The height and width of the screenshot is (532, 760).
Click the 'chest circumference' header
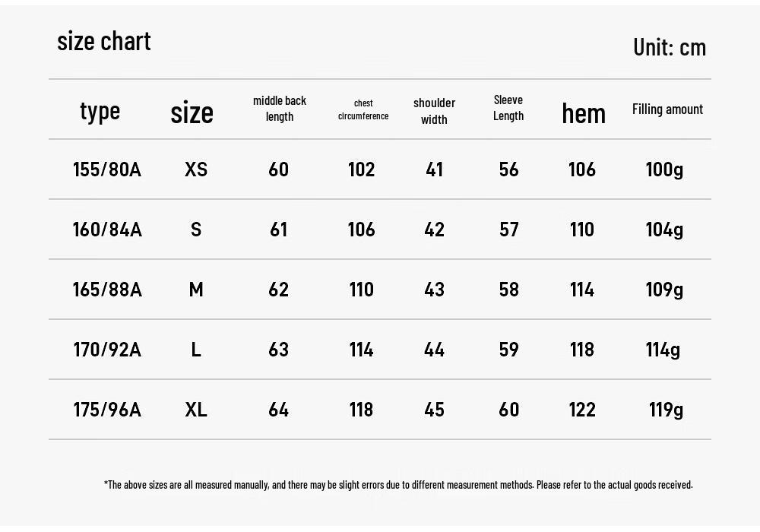[363, 109]
